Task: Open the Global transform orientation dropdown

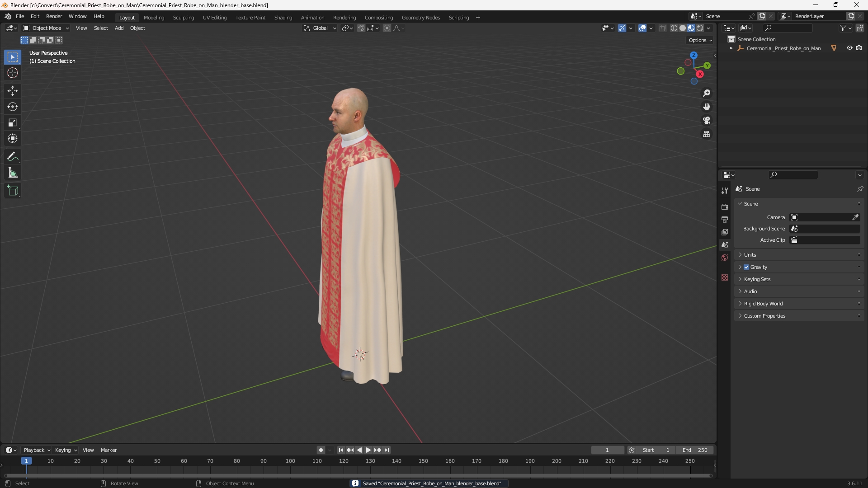Action: (320, 28)
